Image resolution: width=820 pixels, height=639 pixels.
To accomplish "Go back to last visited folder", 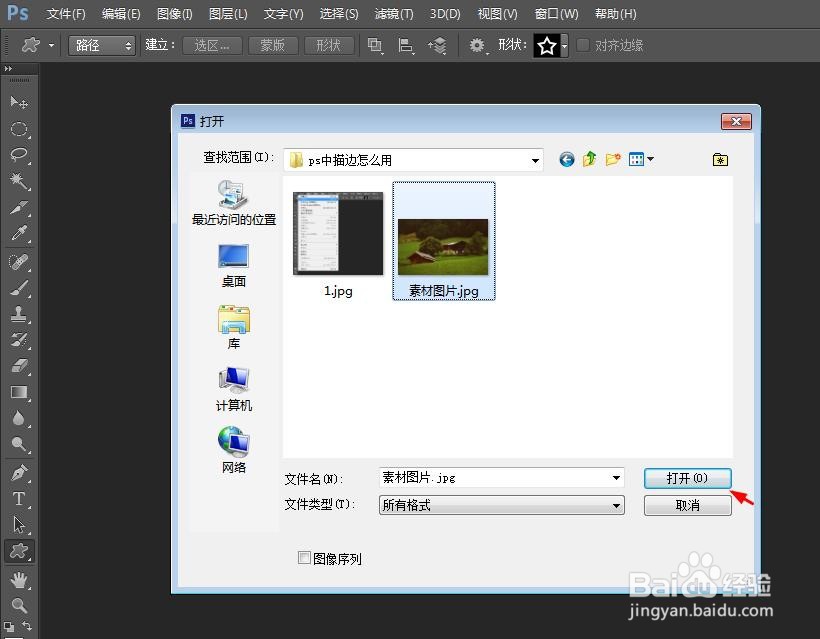I will tap(566, 159).
